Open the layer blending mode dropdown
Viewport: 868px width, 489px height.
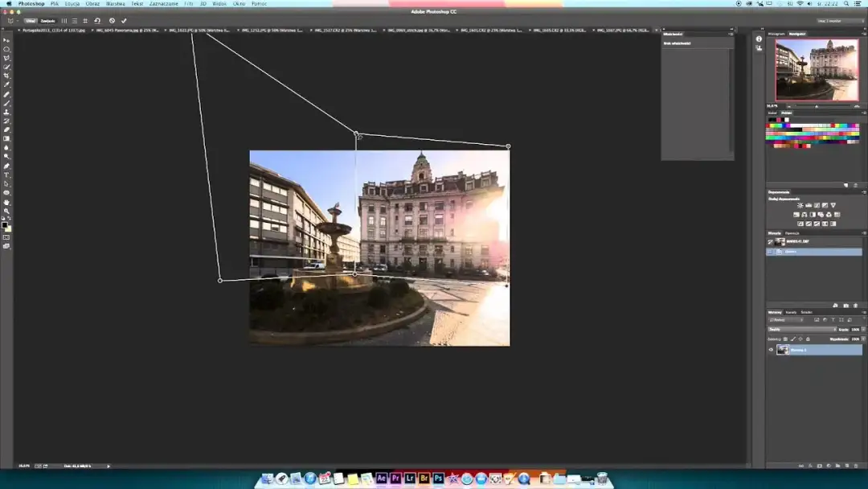click(x=800, y=330)
